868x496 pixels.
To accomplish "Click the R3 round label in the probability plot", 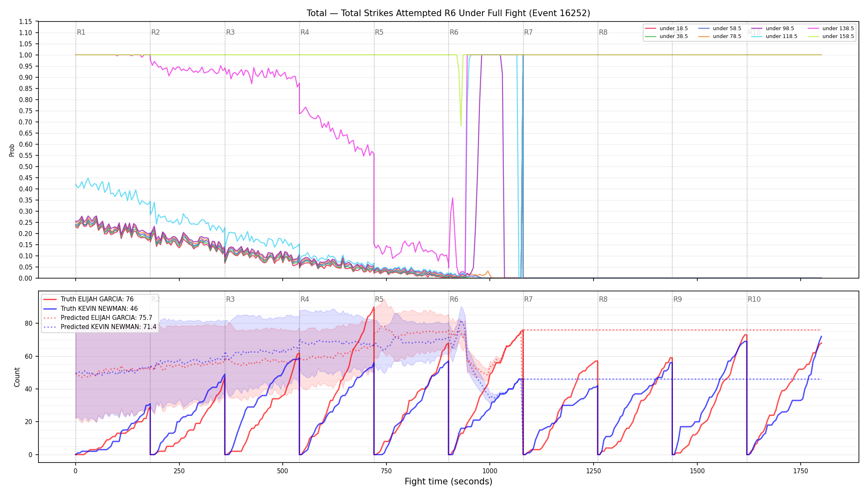I will coord(230,32).
